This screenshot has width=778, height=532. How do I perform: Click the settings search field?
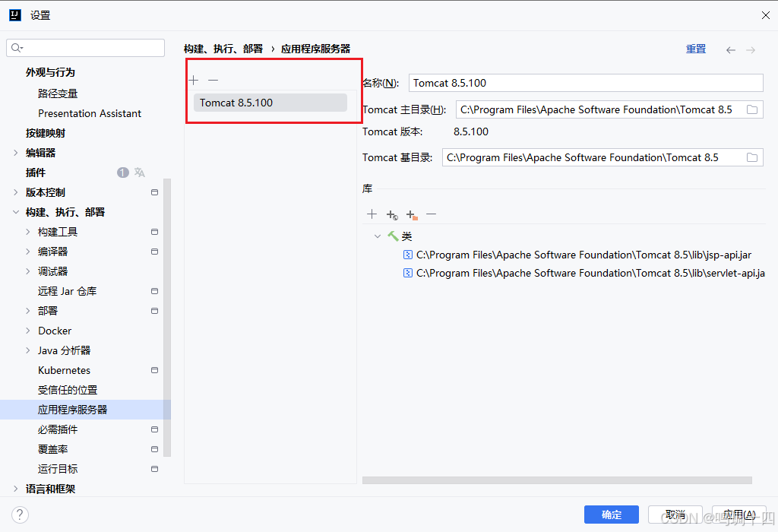[x=85, y=48]
